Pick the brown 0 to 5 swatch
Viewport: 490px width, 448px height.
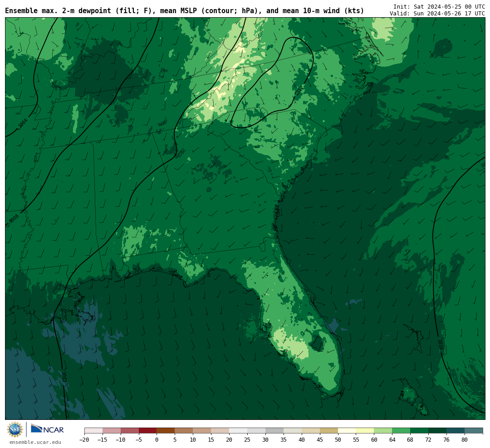point(166,431)
